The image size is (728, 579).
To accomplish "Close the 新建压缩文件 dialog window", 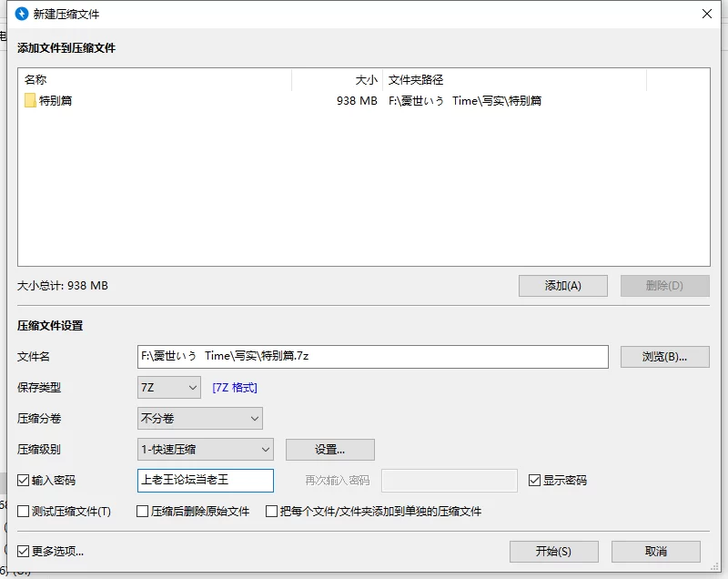I will point(706,14).
